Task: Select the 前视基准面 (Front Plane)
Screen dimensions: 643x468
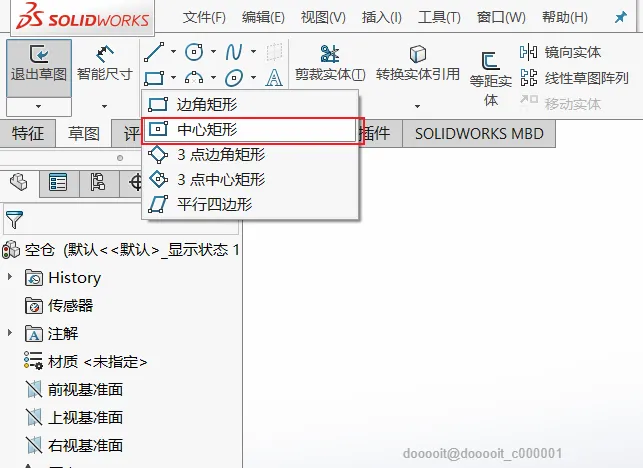Action: point(74,389)
